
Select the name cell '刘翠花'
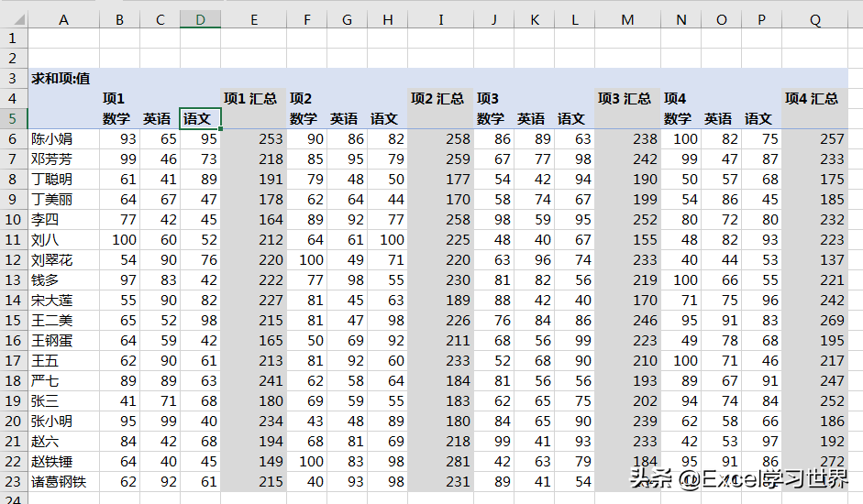[x=64, y=259]
